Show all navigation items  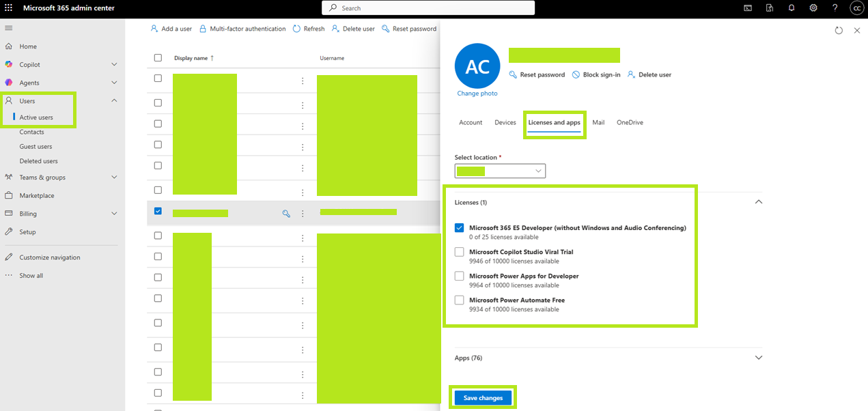coord(31,276)
